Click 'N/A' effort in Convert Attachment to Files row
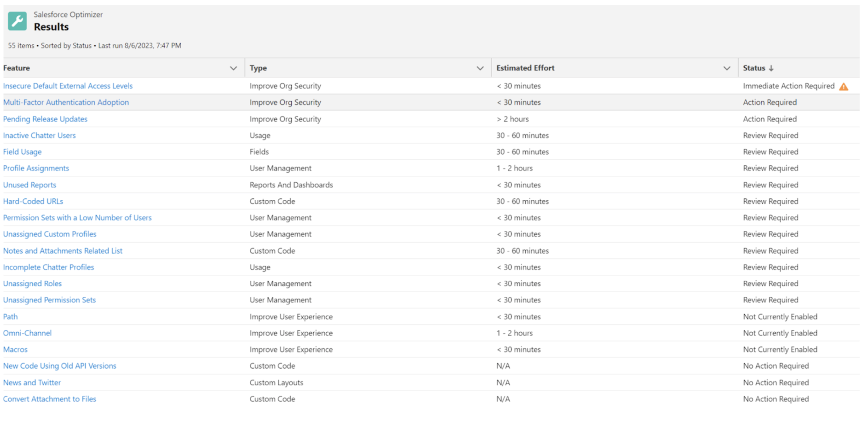 (503, 399)
